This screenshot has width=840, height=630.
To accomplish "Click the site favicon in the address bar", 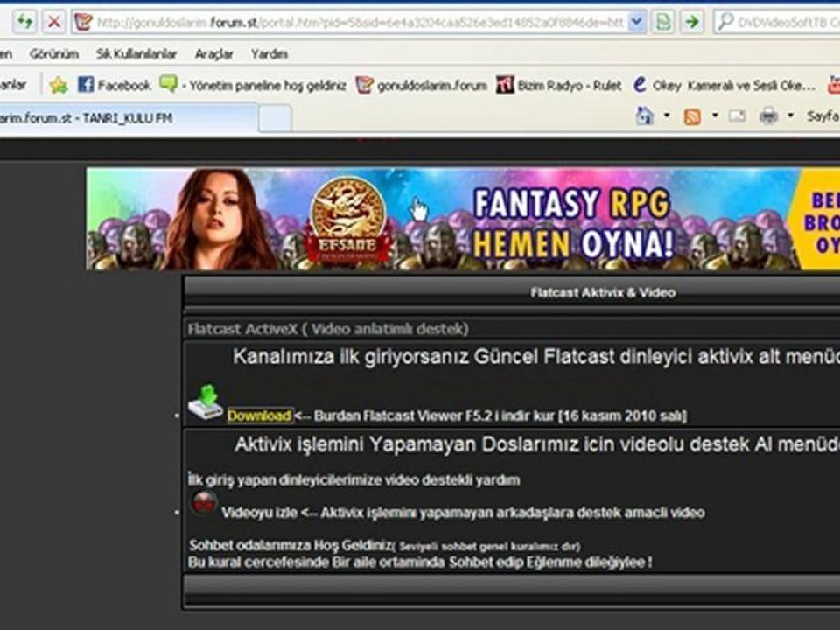I will point(83,22).
